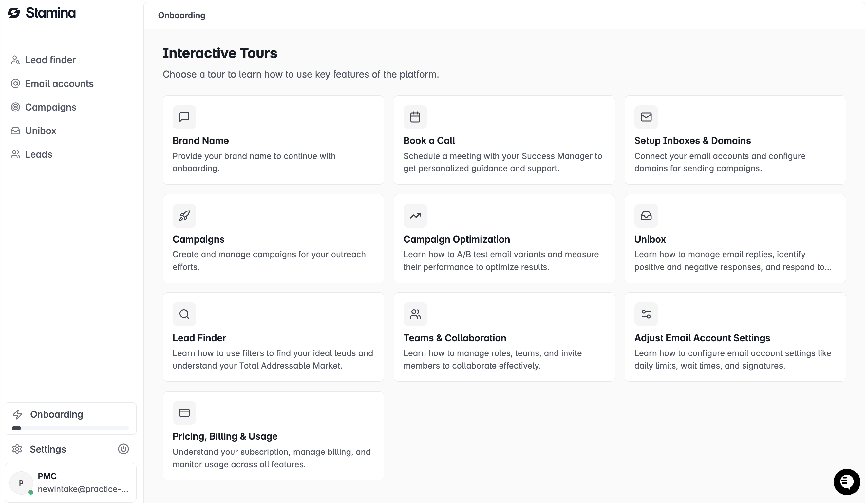Start the Brand Name tour
The image size is (868, 503).
[273, 140]
